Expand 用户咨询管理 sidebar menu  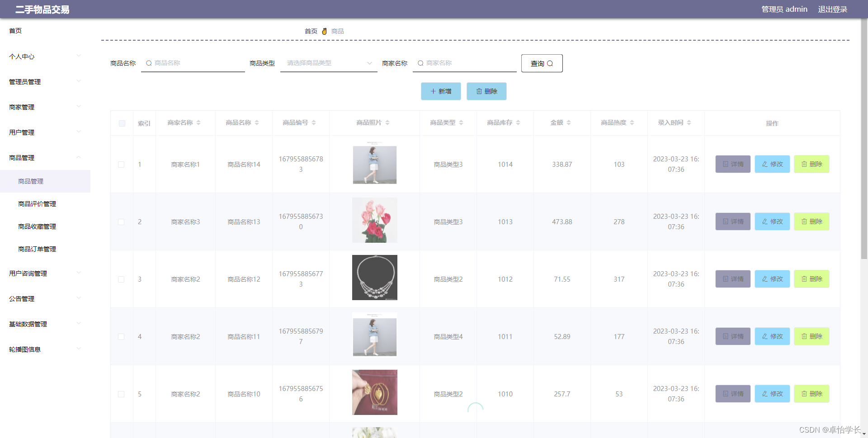click(45, 273)
